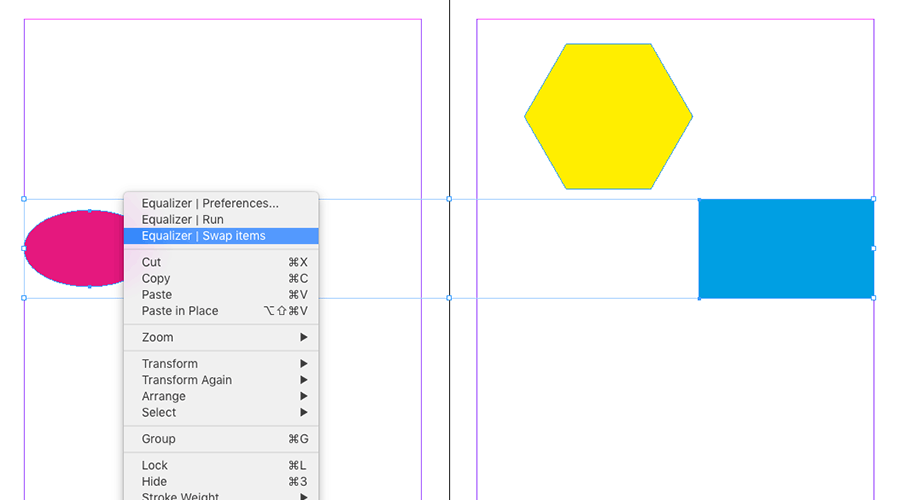
Task: Click the selection handle at blue rectangle's top-right corner
Action: [873, 199]
